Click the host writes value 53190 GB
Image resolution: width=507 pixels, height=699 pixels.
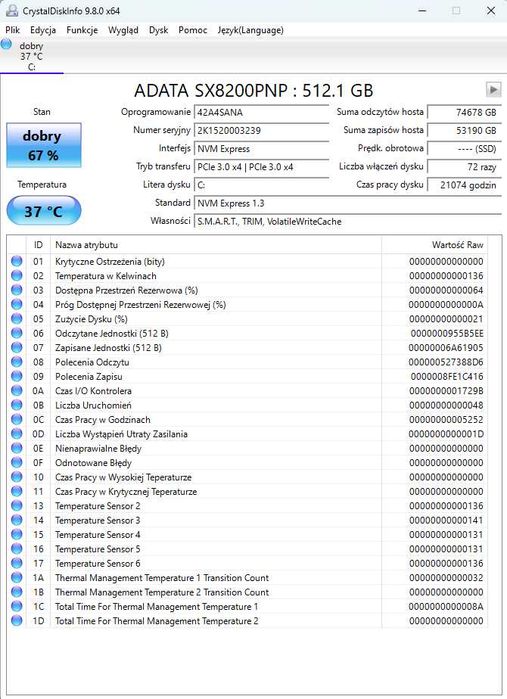[x=464, y=131]
